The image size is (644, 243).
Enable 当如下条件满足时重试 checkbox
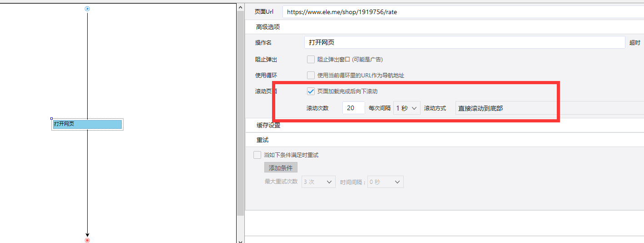pyautogui.click(x=258, y=155)
